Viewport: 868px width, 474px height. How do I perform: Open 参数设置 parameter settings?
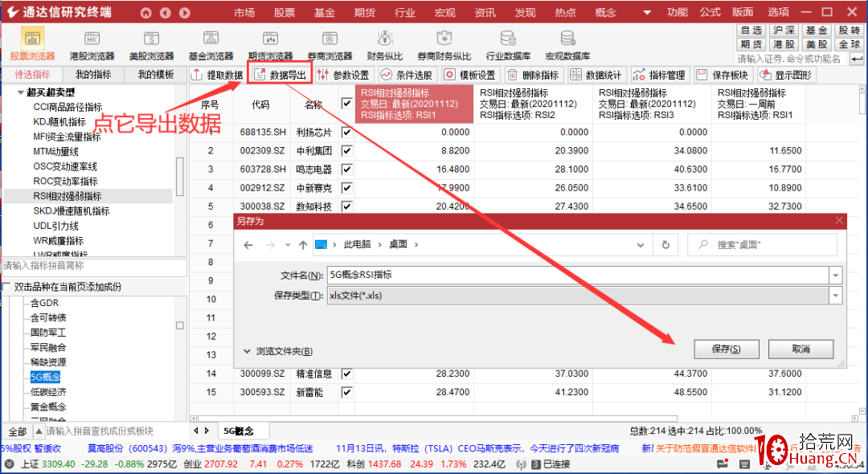click(x=344, y=76)
